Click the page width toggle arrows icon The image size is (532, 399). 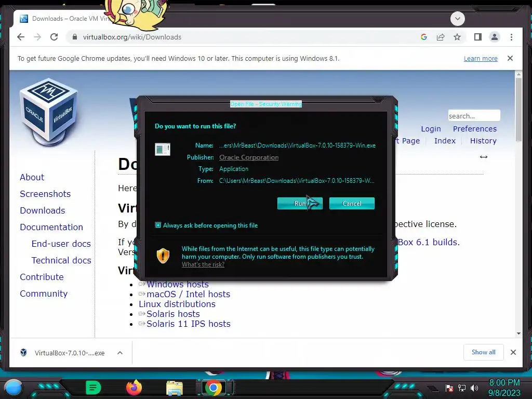pos(484,157)
